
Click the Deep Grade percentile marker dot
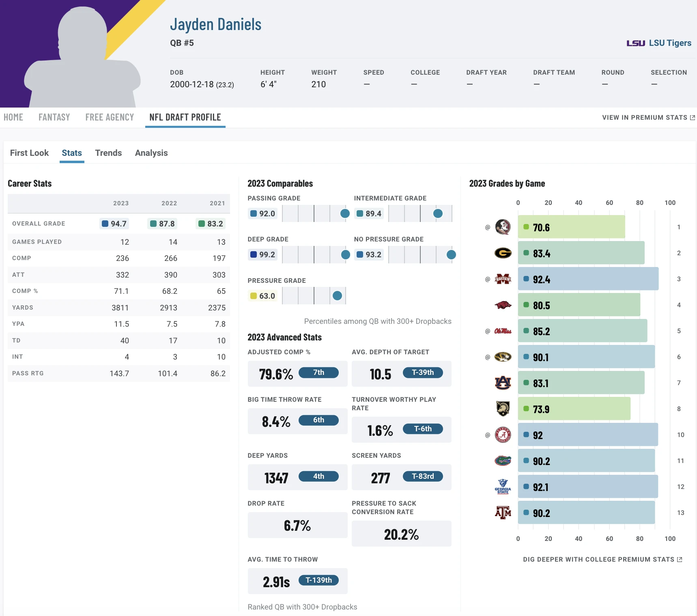pyautogui.click(x=346, y=255)
